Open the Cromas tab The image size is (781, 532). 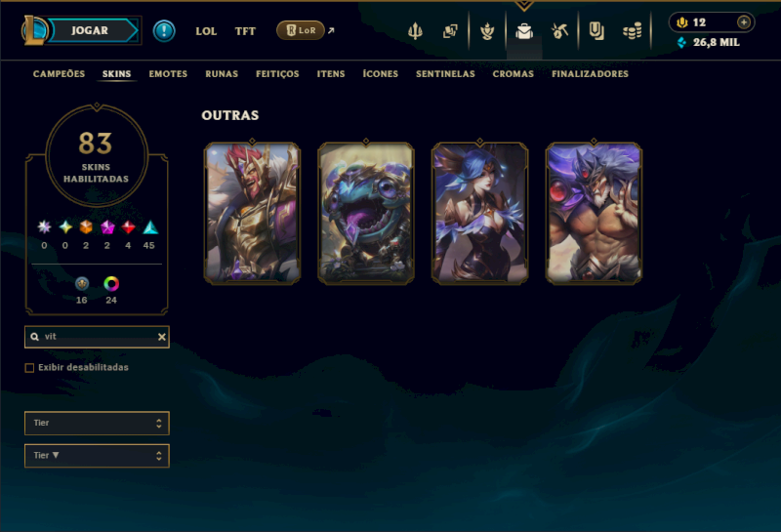pos(514,74)
